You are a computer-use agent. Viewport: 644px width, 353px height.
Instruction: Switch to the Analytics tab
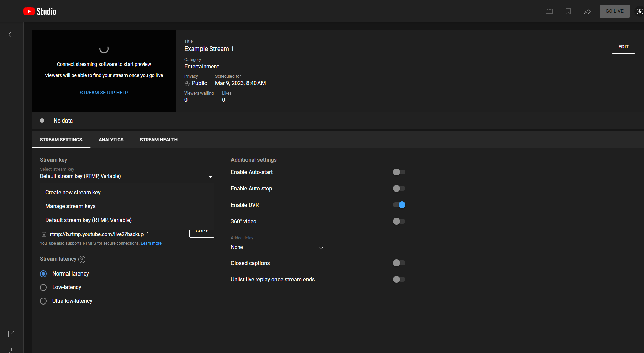[111, 140]
